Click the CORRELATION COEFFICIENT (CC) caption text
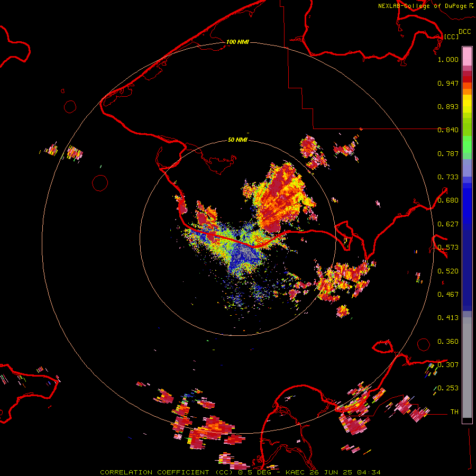Screen dimensions: 476x476 tap(167, 472)
